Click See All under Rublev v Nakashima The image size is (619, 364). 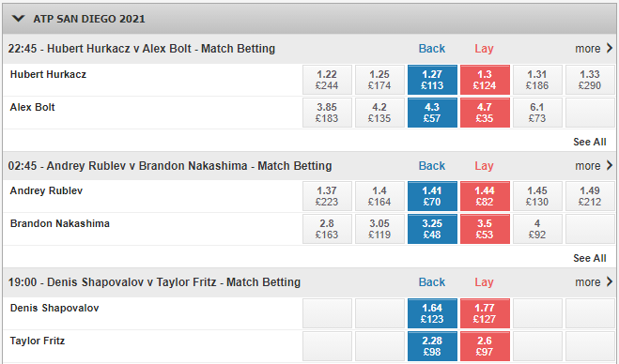(x=589, y=258)
